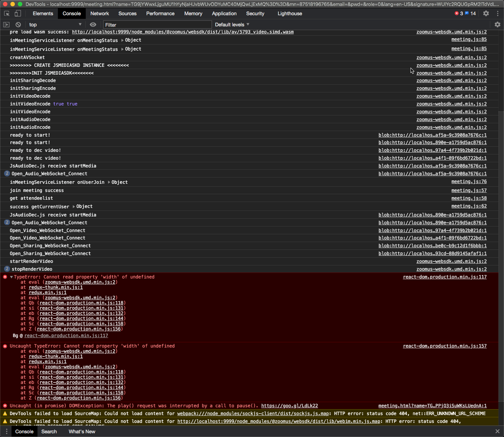Focus the console Filter input
This screenshot has width=504, height=437.
pyautogui.click(x=157, y=25)
